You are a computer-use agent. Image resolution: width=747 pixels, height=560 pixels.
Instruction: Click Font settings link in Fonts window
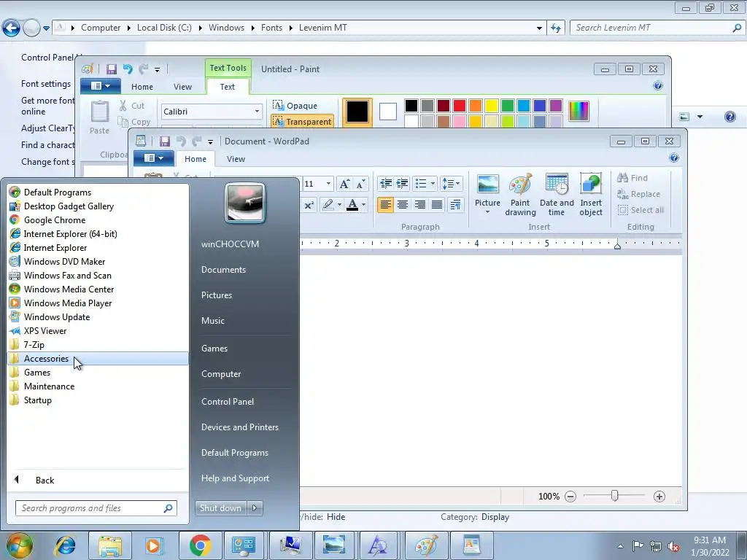[x=46, y=84]
